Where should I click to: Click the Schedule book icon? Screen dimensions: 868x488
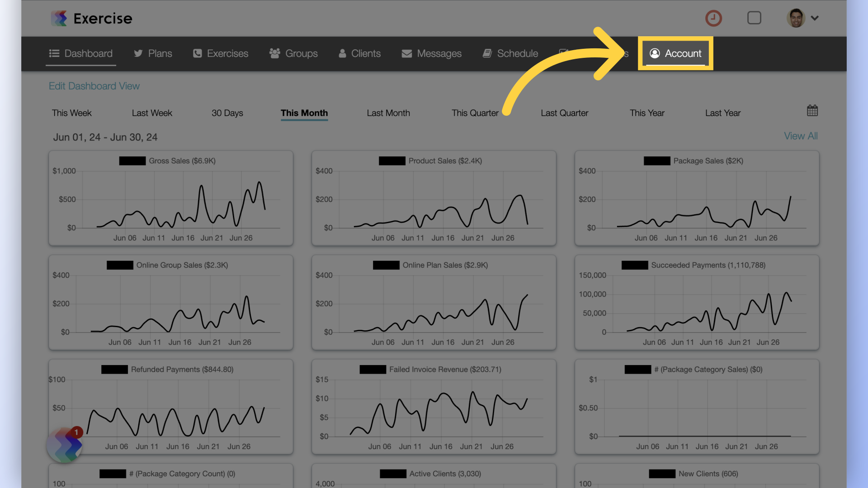[x=487, y=53]
